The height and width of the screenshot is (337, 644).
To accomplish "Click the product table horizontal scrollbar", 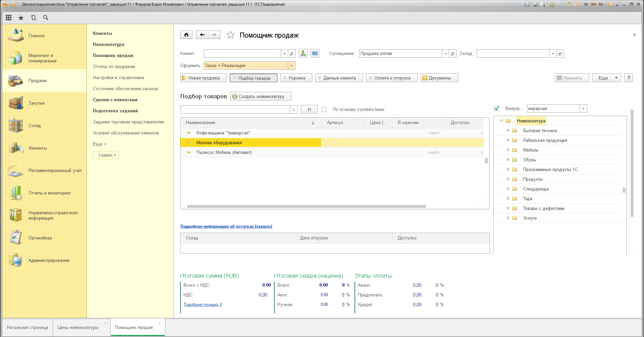I will pos(307,206).
